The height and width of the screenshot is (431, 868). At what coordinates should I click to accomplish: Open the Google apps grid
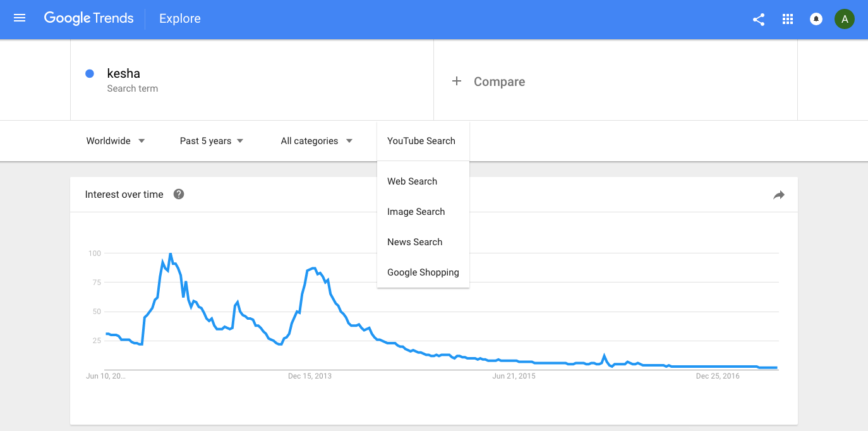(787, 20)
